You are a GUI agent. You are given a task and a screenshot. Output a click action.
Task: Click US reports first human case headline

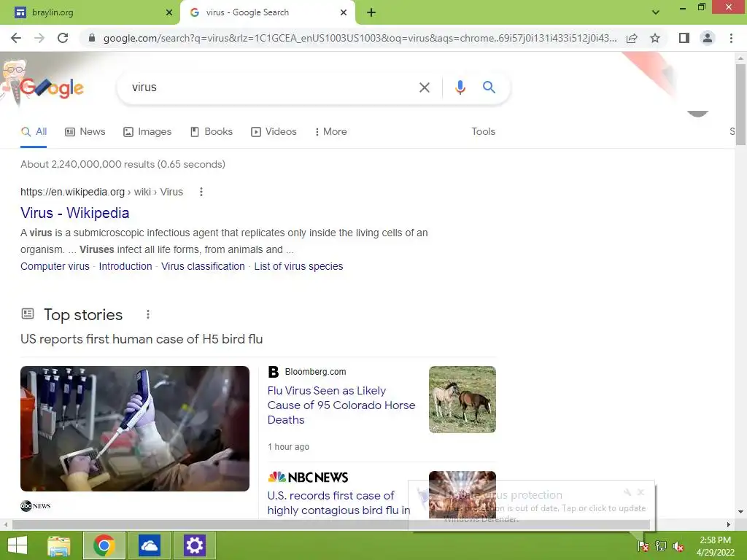point(142,339)
